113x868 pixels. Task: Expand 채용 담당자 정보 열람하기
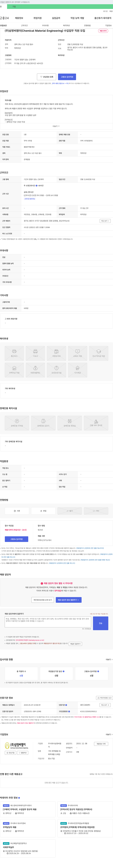tap(69, 600)
